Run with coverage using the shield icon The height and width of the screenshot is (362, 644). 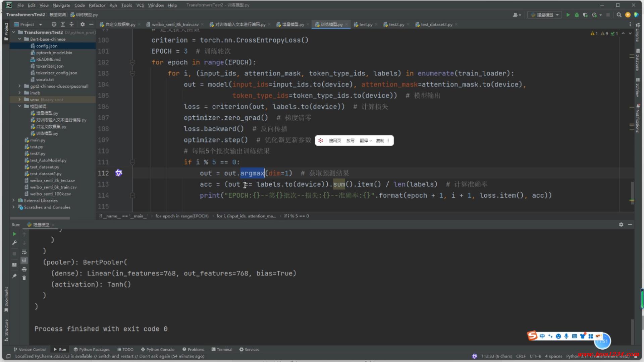(585, 15)
